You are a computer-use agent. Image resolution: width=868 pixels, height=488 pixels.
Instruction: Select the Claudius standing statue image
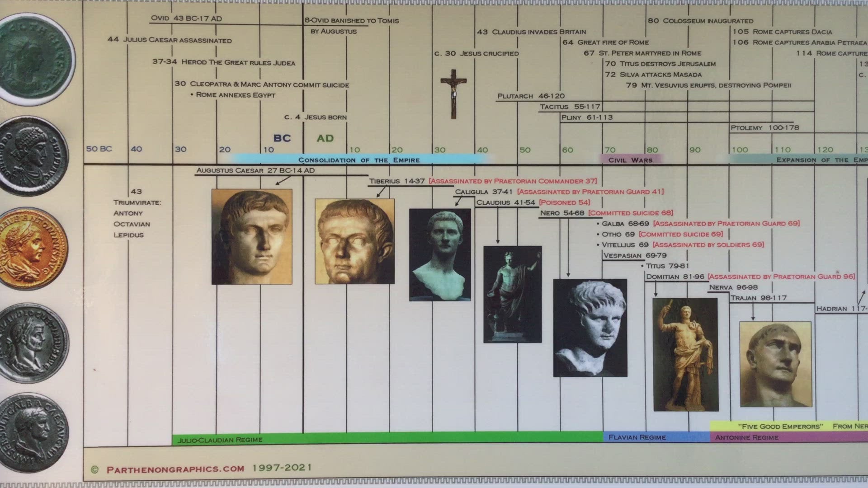click(512, 294)
